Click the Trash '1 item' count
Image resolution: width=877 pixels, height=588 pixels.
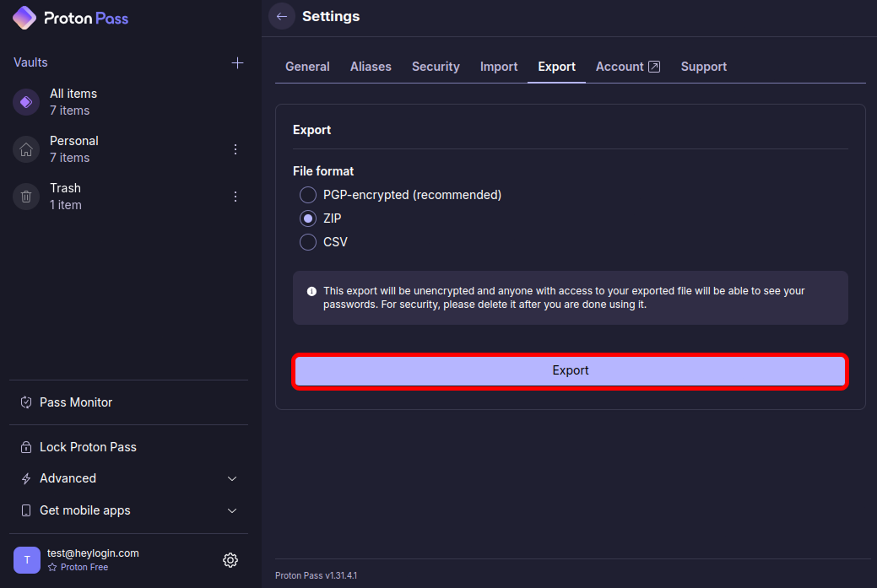(x=66, y=205)
